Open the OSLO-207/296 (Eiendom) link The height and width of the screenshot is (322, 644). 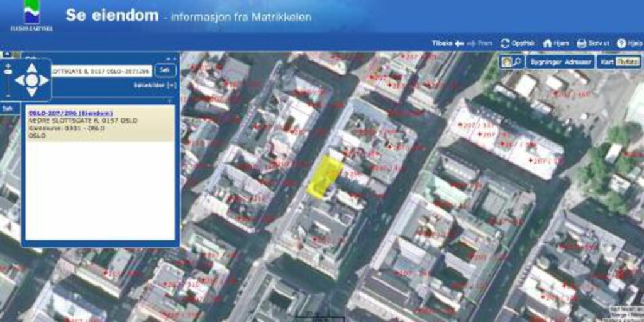(70, 113)
